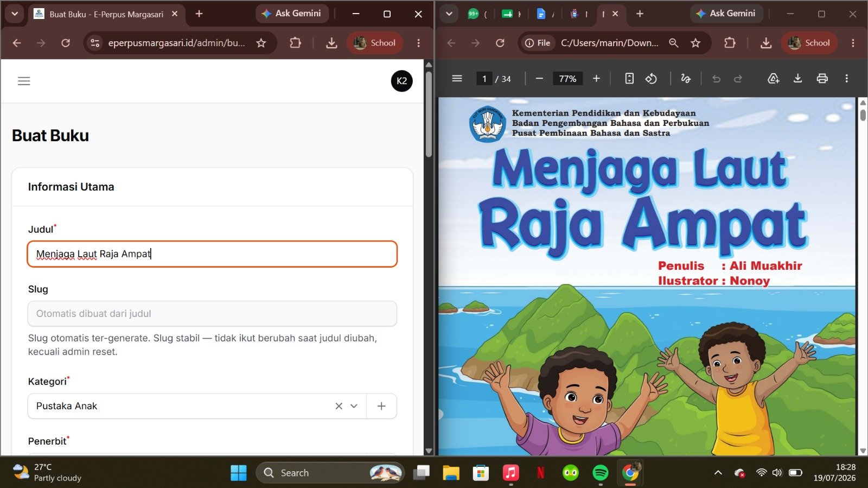This screenshot has height=488, width=868.
Task: Click the disabled Slug field
Action: [x=212, y=314]
